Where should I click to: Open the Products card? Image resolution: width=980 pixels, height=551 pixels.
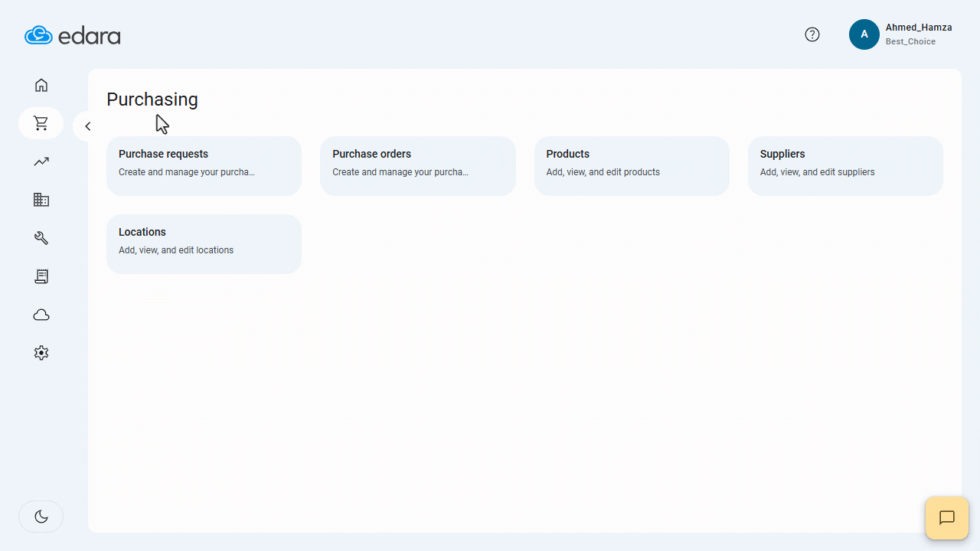pyautogui.click(x=632, y=166)
